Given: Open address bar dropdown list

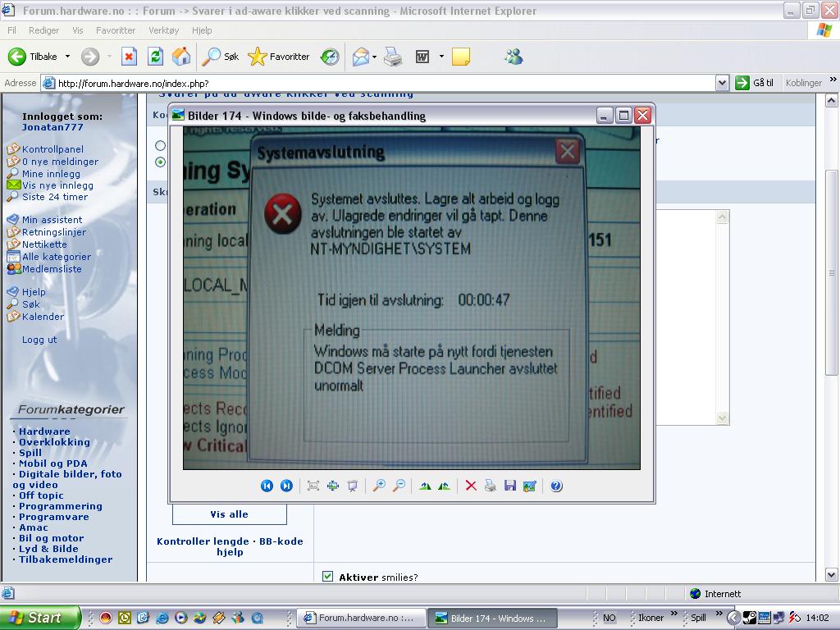Looking at the screenshot, I should (x=722, y=83).
